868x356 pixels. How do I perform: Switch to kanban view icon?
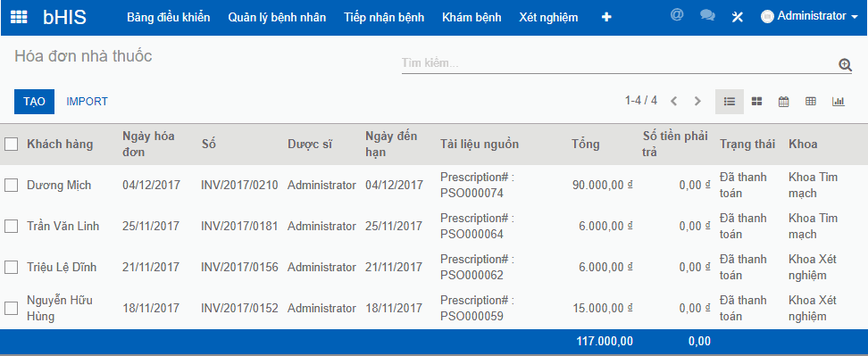[x=756, y=102]
